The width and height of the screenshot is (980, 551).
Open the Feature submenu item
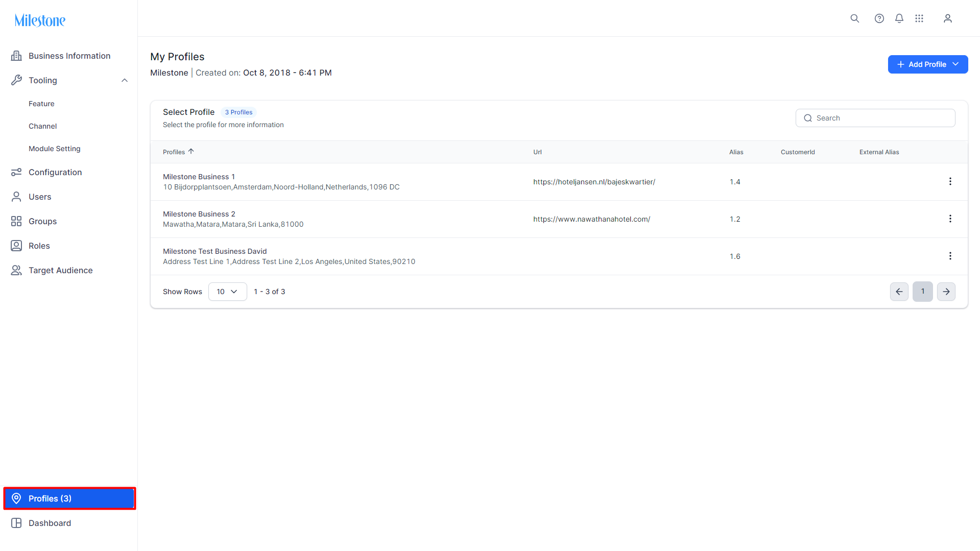(41, 104)
